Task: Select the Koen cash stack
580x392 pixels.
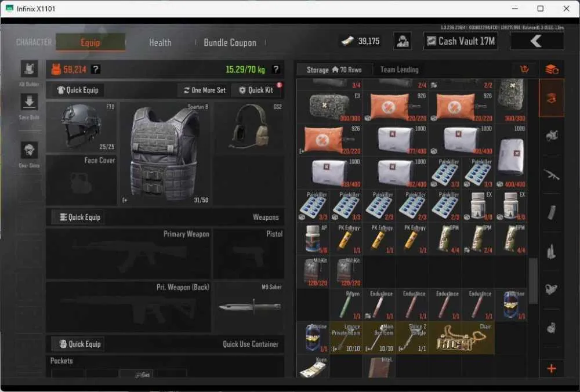Action: pos(313,366)
